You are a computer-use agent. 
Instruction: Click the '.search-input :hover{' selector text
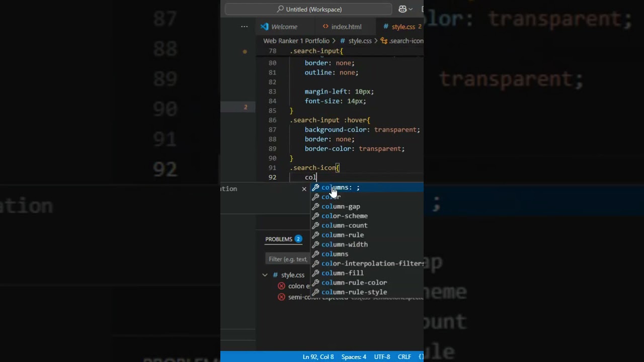coord(330,120)
